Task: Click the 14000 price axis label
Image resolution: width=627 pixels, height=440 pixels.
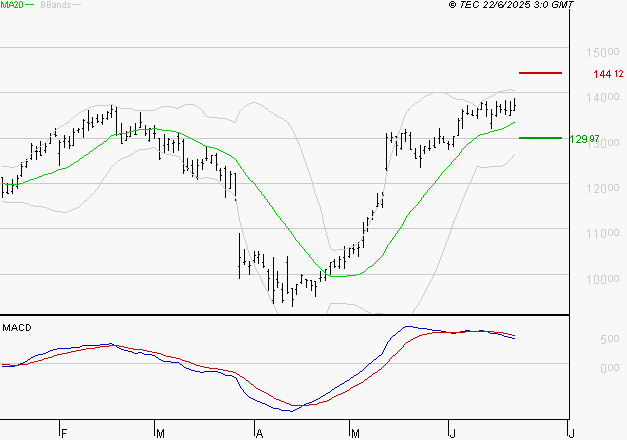Action: coord(603,97)
